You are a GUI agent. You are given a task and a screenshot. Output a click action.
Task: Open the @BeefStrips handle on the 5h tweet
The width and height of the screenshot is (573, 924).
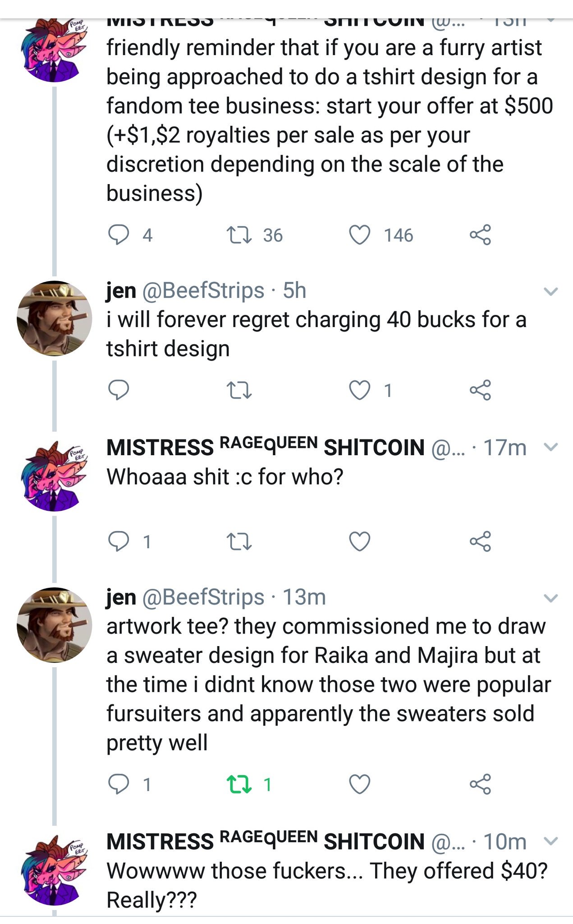tap(203, 291)
